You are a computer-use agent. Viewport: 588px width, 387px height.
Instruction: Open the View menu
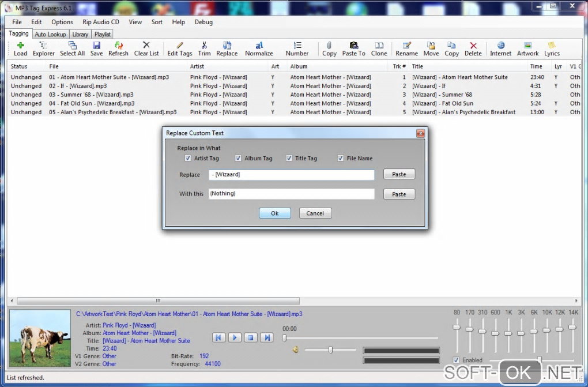coord(135,22)
